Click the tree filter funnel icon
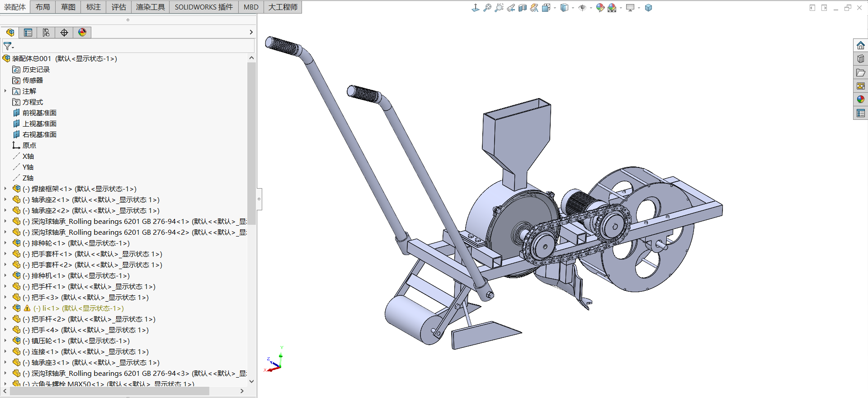Image resolution: width=868 pixels, height=398 pixels. pyautogui.click(x=8, y=46)
